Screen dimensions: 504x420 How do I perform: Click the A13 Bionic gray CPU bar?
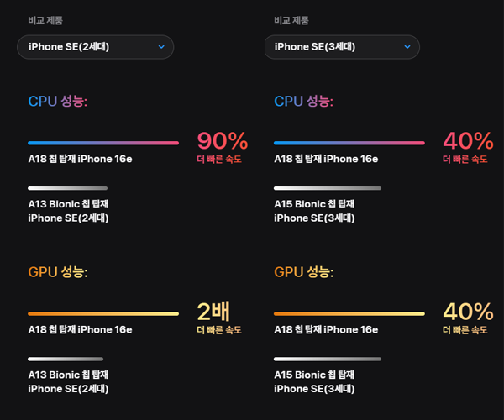67,188
